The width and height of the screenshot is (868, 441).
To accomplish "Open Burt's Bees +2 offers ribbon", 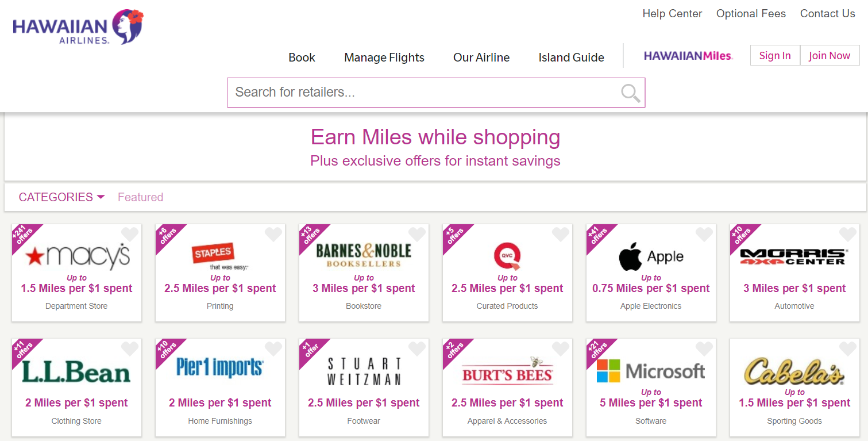I will [x=454, y=350].
